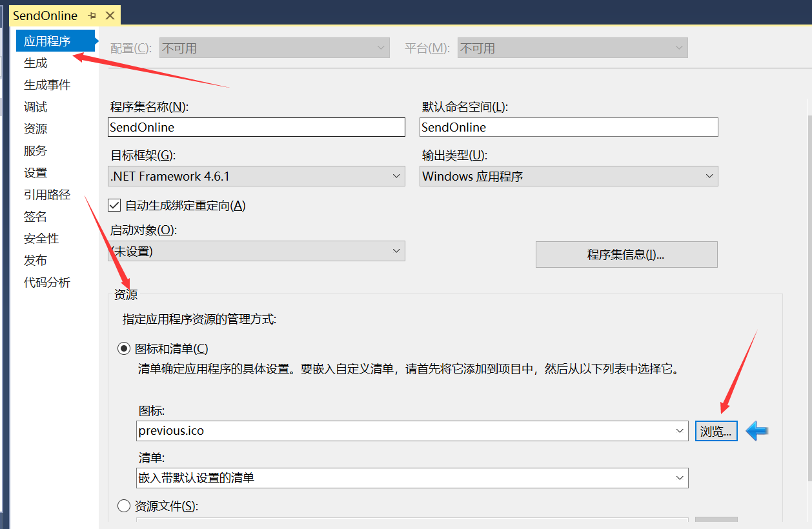Close the SendOnline tab

click(110, 15)
